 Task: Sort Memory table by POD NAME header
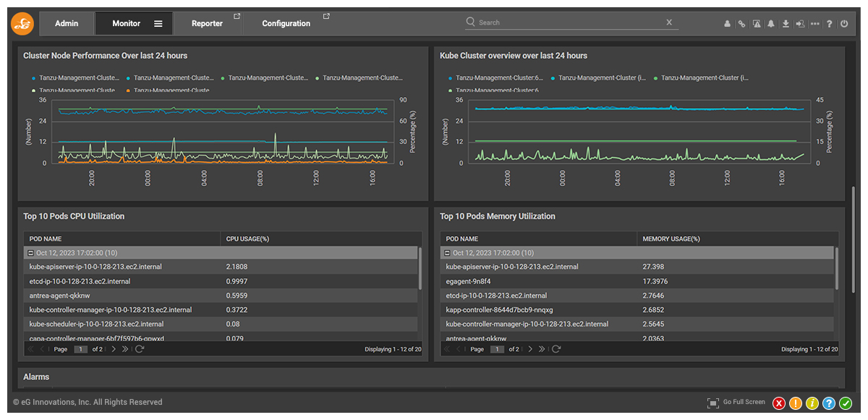click(539, 239)
